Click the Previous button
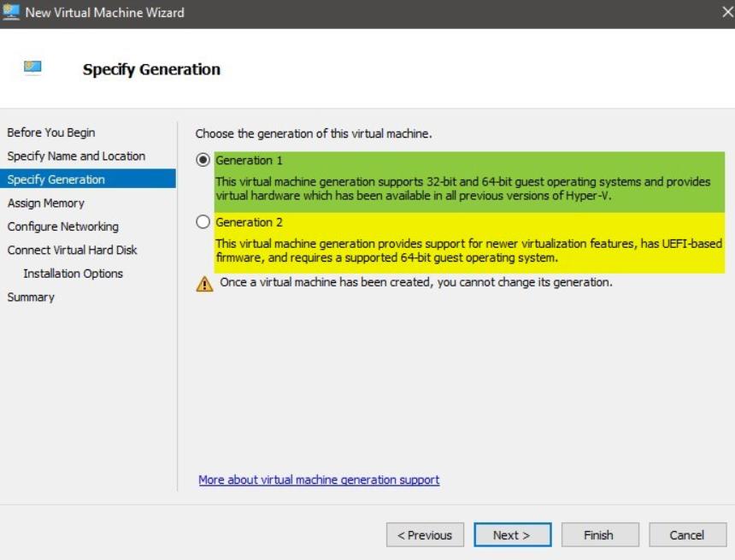 click(x=425, y=535)
